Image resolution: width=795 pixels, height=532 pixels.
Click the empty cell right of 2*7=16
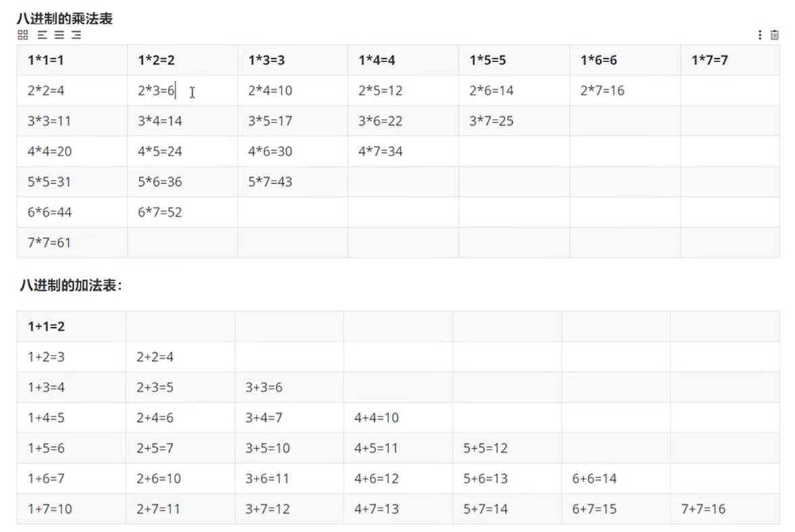pos(730,91)
